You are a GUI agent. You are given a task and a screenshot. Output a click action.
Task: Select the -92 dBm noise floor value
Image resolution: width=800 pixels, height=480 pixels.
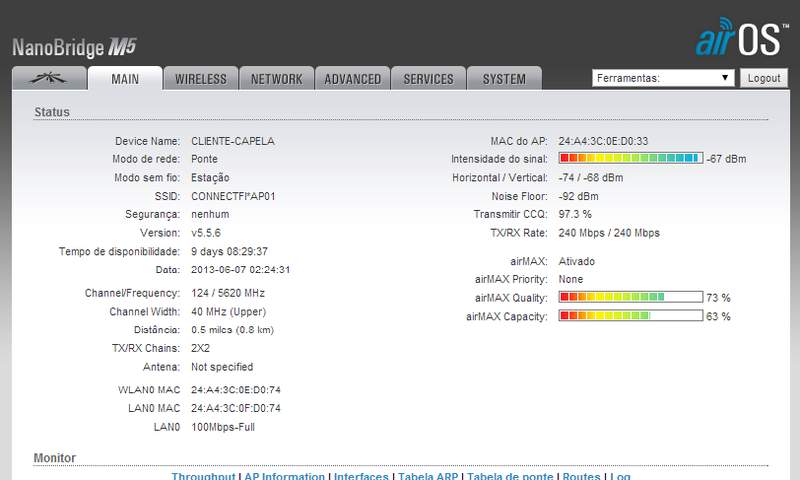[579, 196]
